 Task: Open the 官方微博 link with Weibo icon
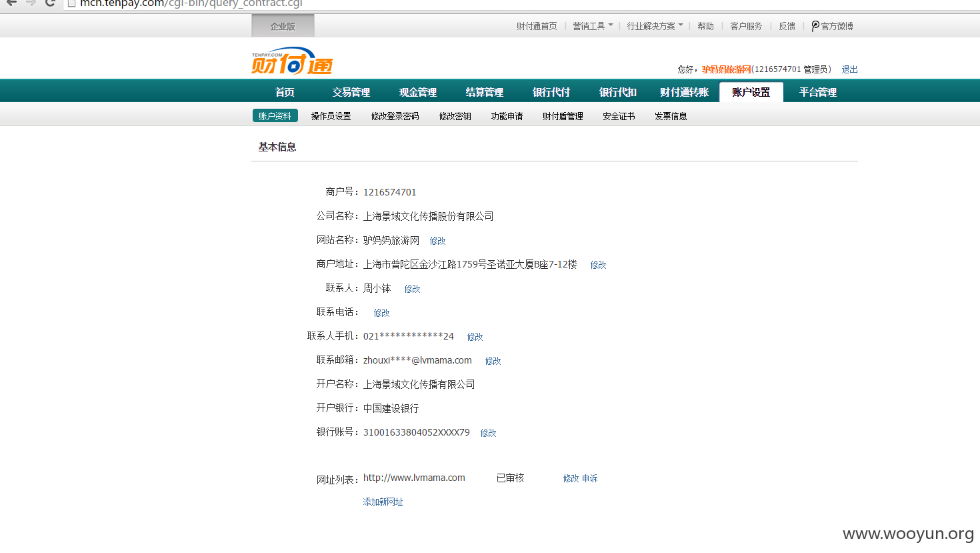[x=832, y=26]
